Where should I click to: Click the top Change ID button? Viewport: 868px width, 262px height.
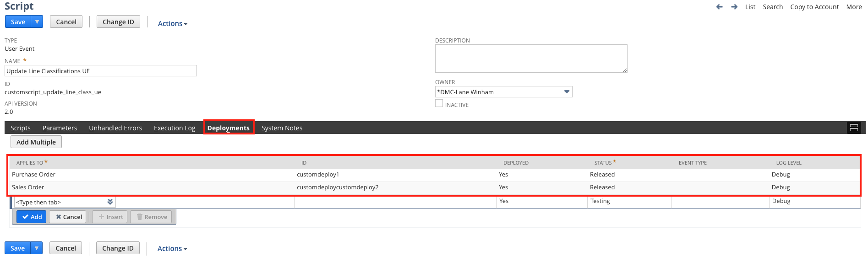118,22
